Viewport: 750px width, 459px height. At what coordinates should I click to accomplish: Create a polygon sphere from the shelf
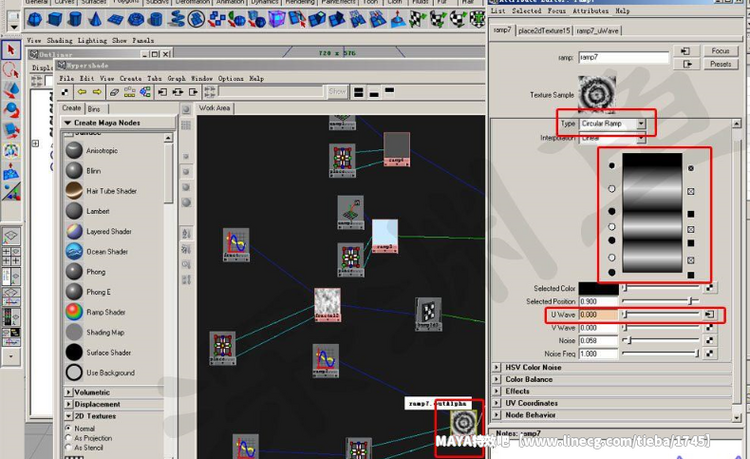[x=34, y=20]
